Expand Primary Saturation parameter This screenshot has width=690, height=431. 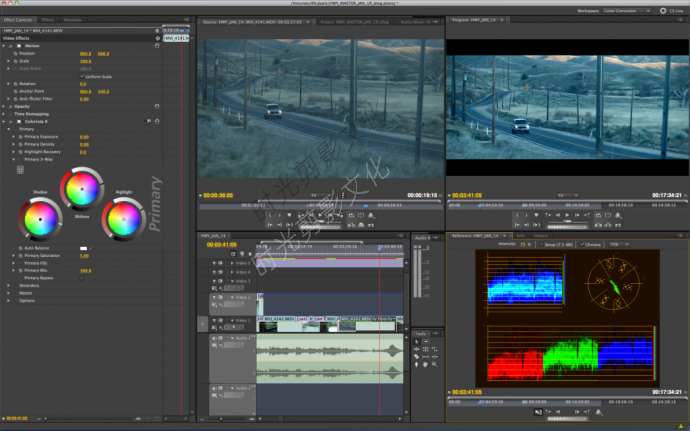14,255
